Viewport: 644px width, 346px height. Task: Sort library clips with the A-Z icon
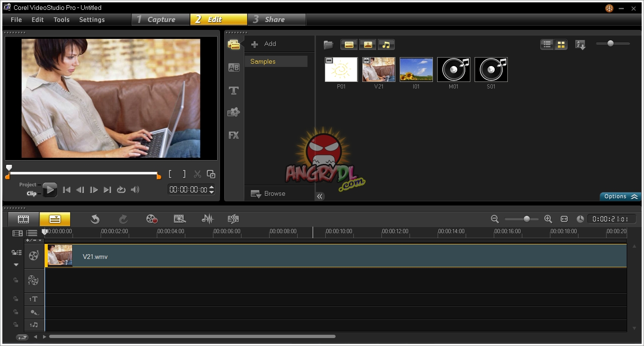(x=580, y=45)
